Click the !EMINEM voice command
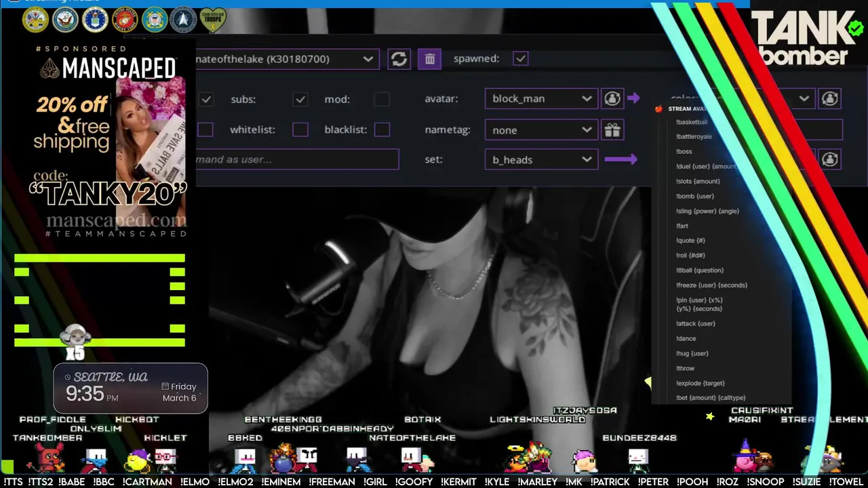The width and height of the screenshot is (868, 488). [x=281, y=482]
